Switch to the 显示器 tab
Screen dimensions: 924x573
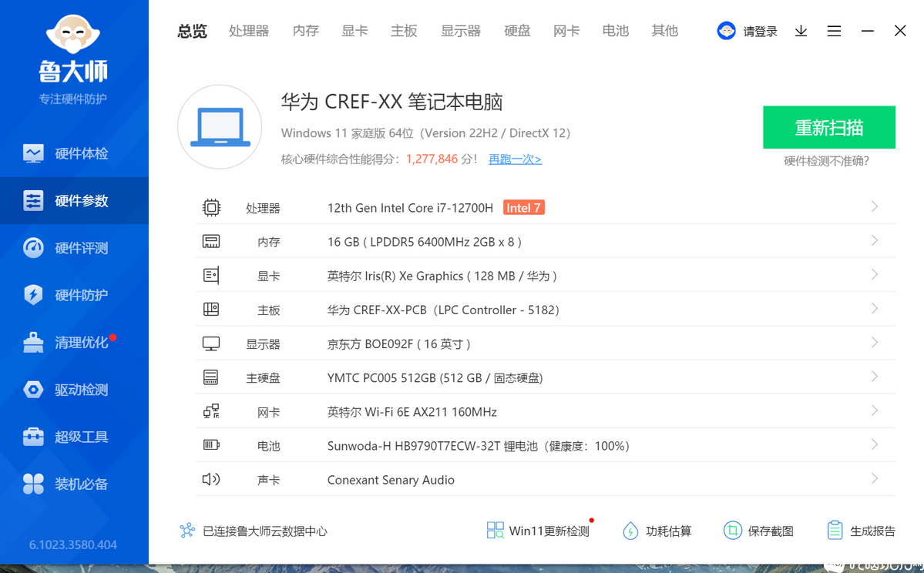tap(461, 32)
